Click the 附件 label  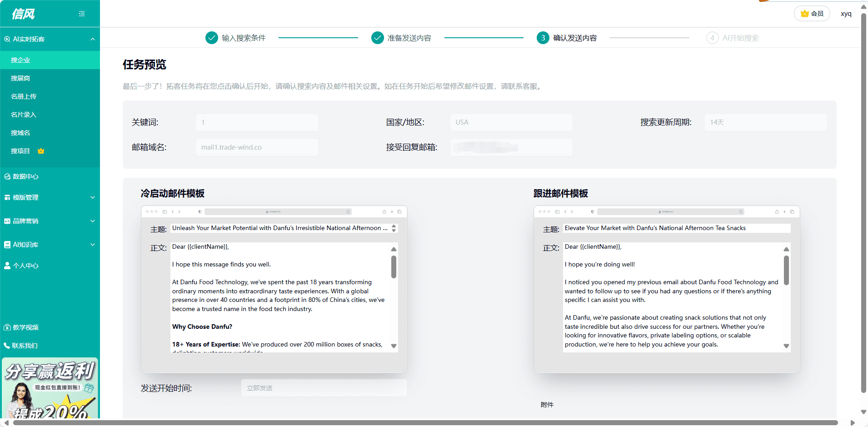pos(547,405)
